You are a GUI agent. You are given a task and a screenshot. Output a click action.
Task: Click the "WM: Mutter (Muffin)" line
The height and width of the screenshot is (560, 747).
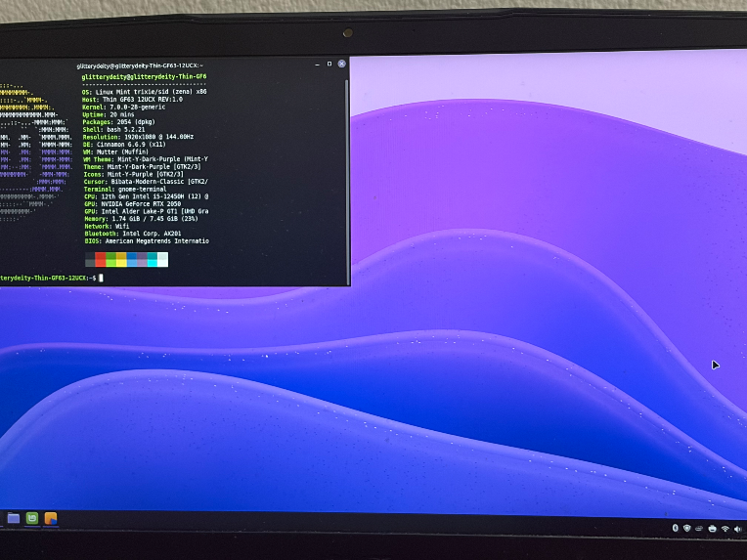[x=115, y=151]
